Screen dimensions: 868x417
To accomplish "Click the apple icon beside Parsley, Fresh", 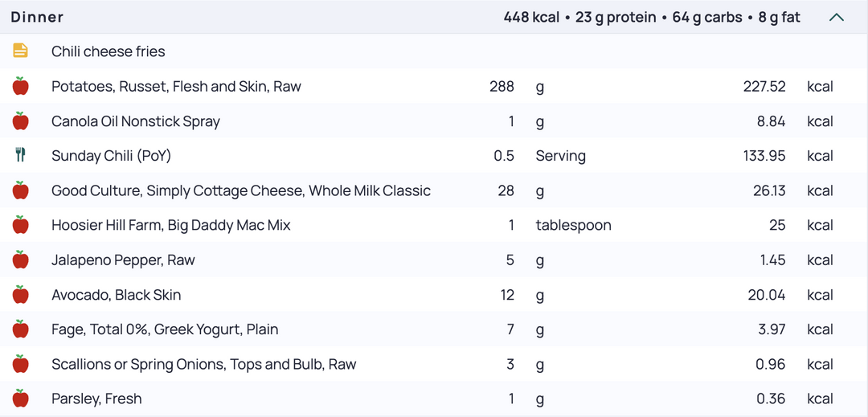I will [20, 399].
